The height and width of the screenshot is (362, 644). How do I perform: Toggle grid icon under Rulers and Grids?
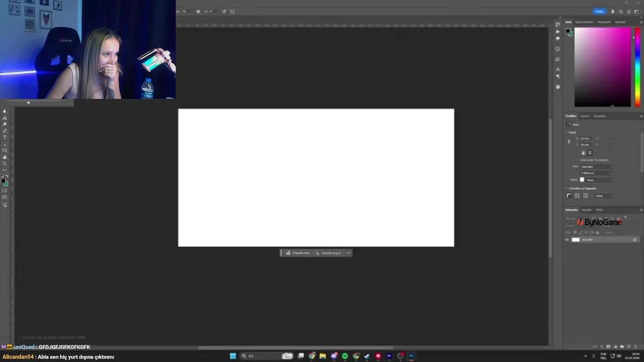(577, 196)
